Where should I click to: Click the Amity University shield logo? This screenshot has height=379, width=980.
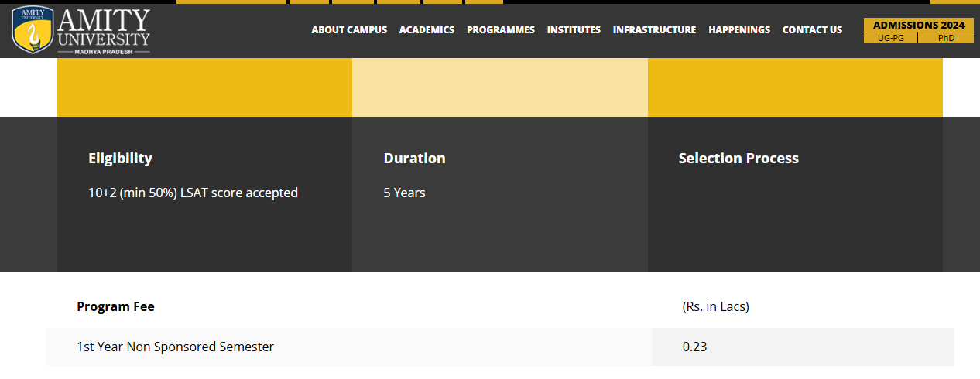click(x=33, y=29)
